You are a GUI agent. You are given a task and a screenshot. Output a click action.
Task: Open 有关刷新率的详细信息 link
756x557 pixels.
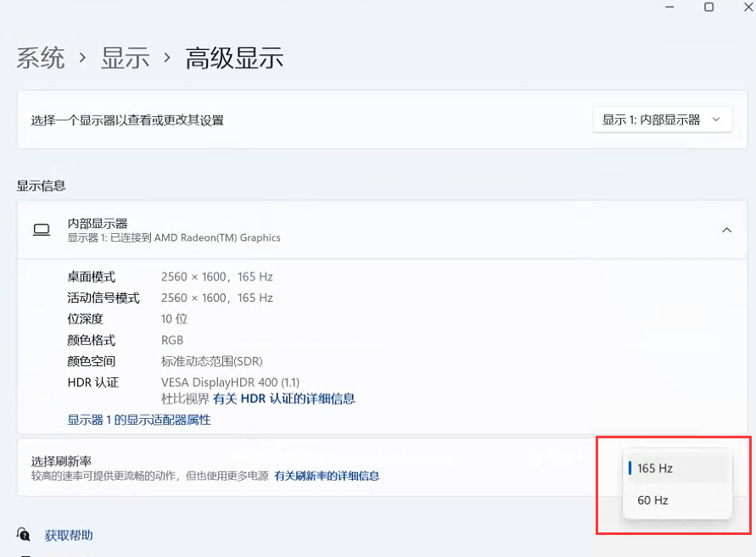coord(327,476)
